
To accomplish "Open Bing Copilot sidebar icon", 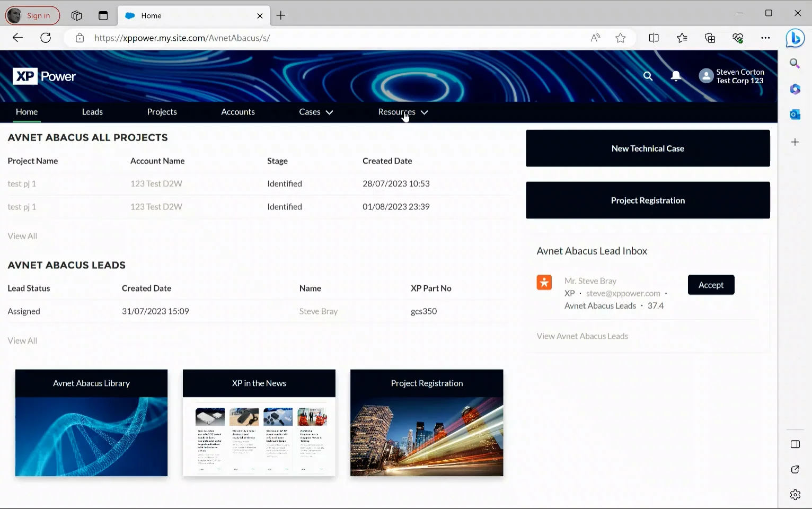I will click(795, 38).
